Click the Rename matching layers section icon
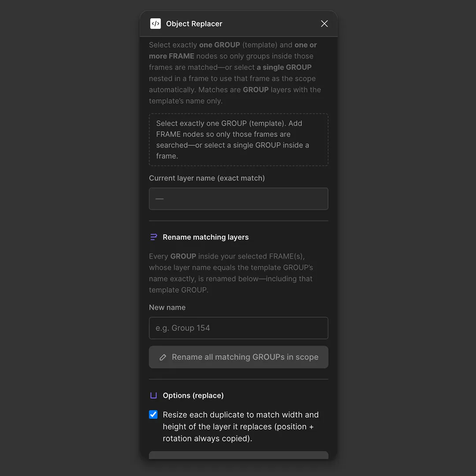Viewport: 476px width, 476px height. (154, 237)
